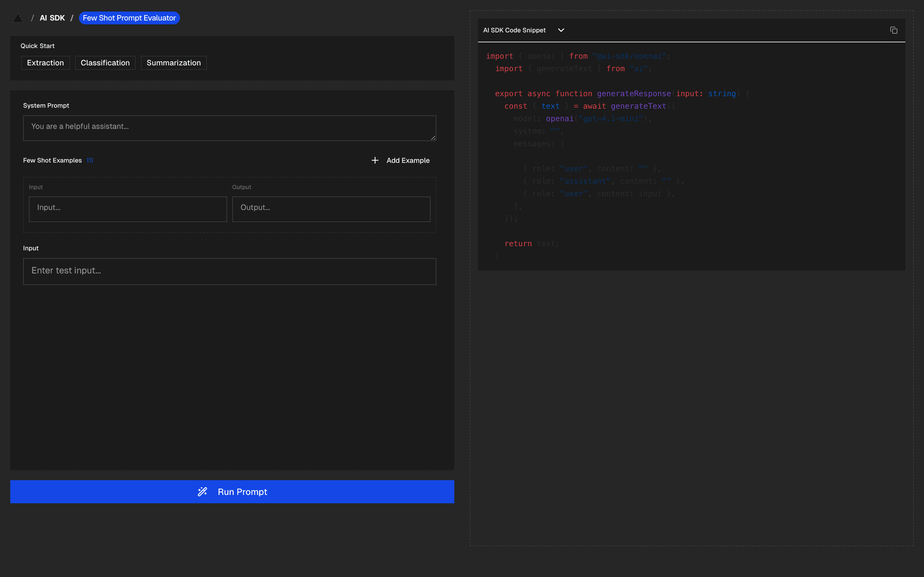Focus the Enter test input field

pyautogui.click(x=229, y=271)
